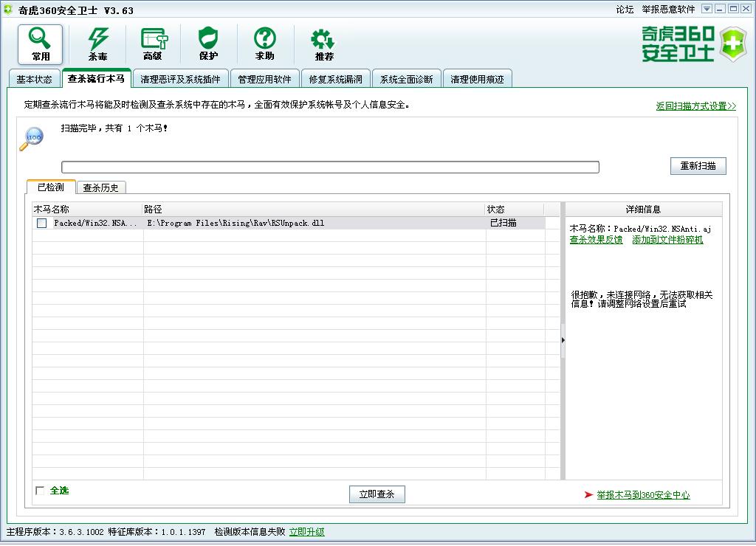The width and height of the screenshot is (756, 546).
Task: Click the 立即升级 link in status bar
Action: pyautogui.click(x=306, y=531)
